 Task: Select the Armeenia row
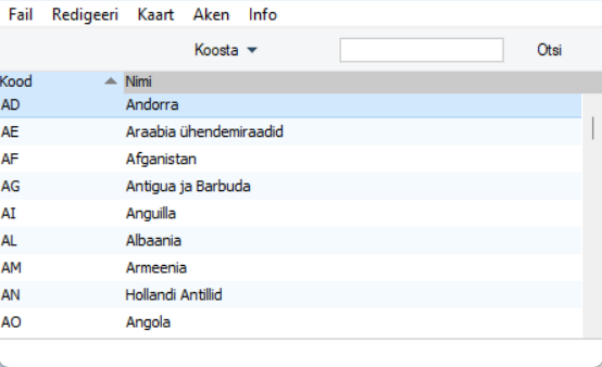tap(291, 268)
